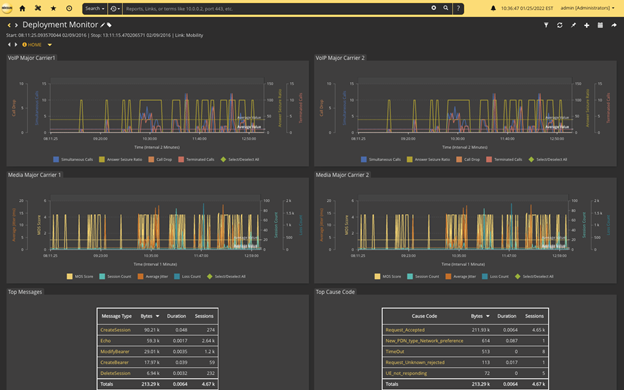Screen dimensions: 624x390
Task: Click the small left breadcrumb arrow before HOME
Action: pyautogui.click(x=9, y=45)
